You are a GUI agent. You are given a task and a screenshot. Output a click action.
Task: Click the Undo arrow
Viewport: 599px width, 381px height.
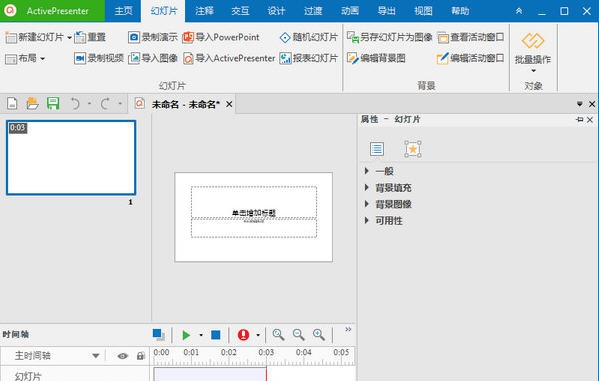pyautogui.click(x=75, y=104)
